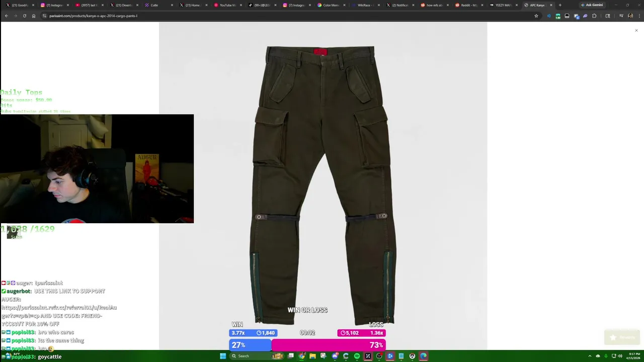This screenshot has width=644, height=362.
Task: Open the clock showing 9:17 PM
Action: [x=633, y=356]
